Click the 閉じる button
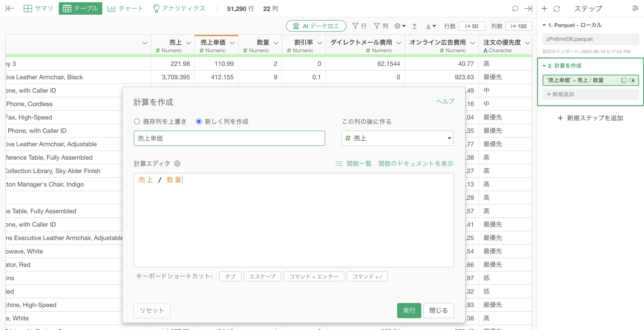 coord(438,310)
